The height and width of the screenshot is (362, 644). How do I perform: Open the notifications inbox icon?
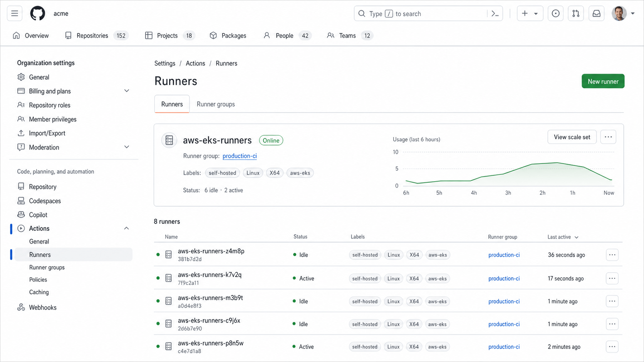click(596, 13)
